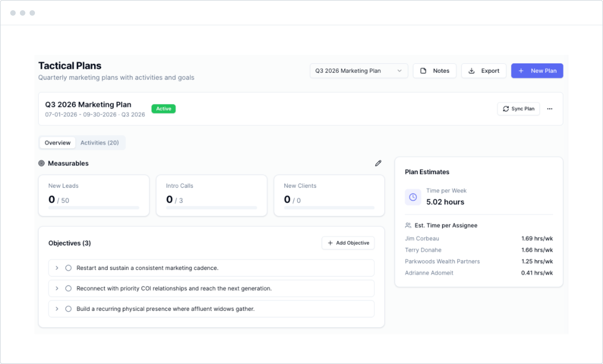Add Objective to the plan
603x364 pixels.
[x=348, y=243]
